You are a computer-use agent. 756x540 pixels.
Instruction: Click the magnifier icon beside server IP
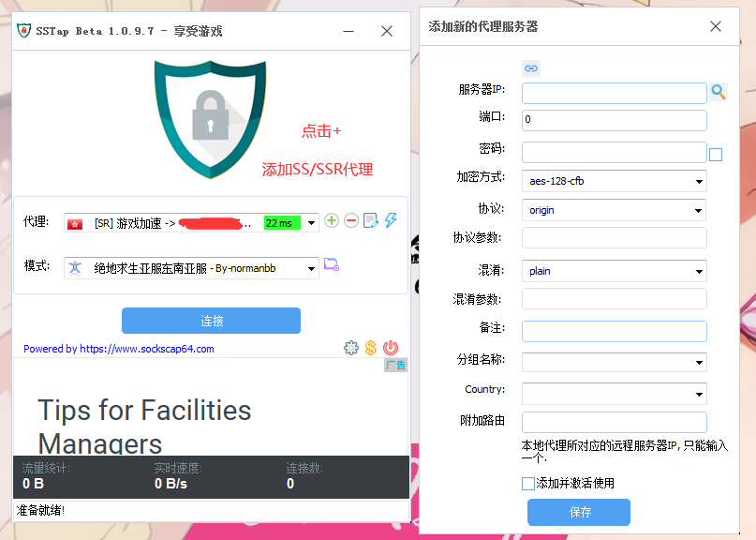pyautogui.click(x=719, y=92)
